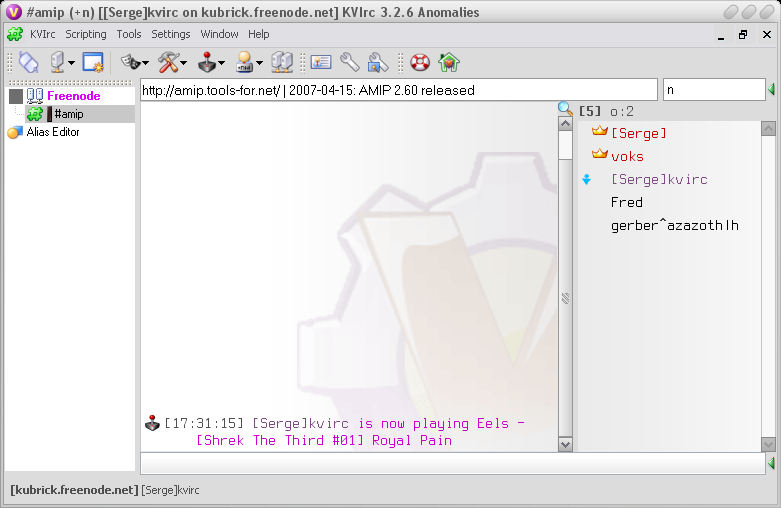This screenshot has height=508, width=781.
Task: Click [kubrick.freenode.net] in the status bar
Action: tap(74, 490)
